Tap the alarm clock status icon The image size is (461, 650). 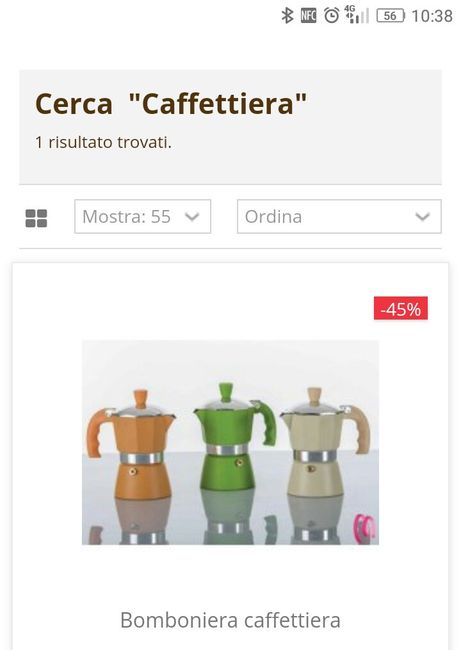point(331,16)
